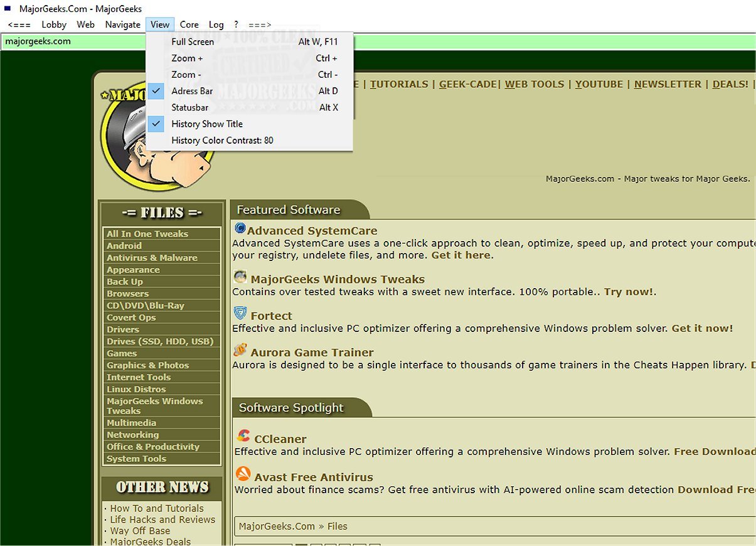Choose Full Screen from View menu
Image resolution: width=756 pixels, height=546 pixels.
coord(250,41)
